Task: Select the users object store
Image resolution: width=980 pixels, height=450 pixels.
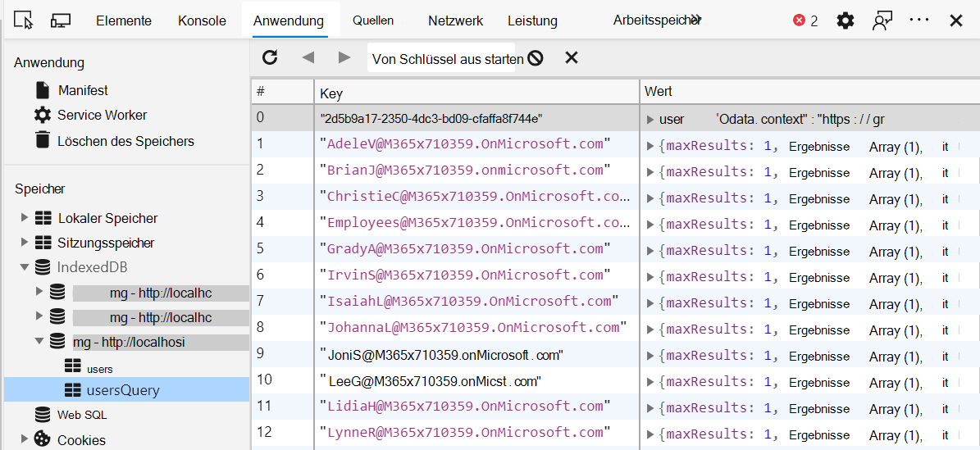Action: 100,370
